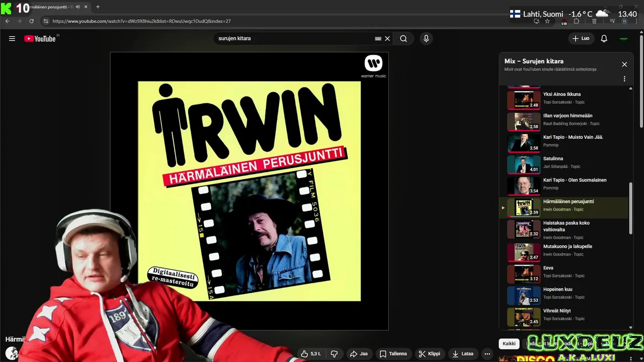Open the on-screen keyboard icon in search
This screenshot has width=644, height=362.
378,39
